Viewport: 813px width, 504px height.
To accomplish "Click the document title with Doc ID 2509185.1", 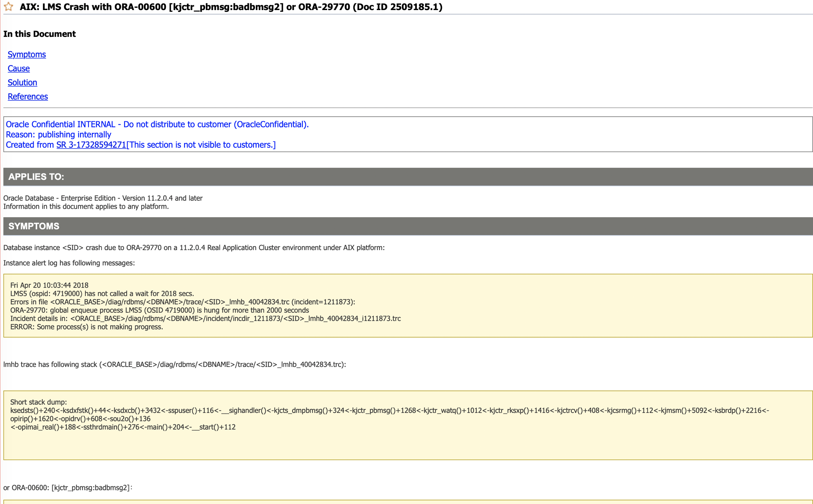I will (231, 7).
